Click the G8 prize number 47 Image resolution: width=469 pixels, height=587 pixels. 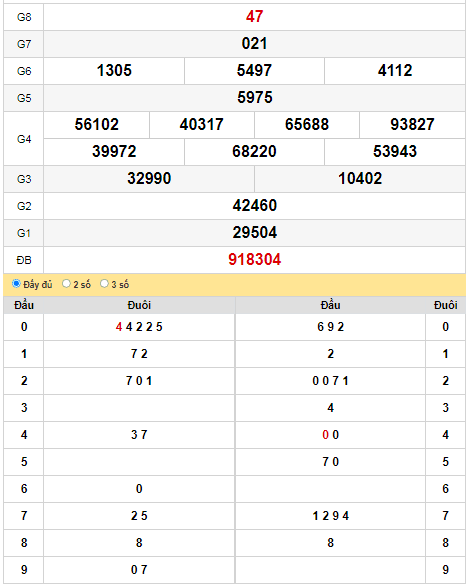click(x=255, y=17)
